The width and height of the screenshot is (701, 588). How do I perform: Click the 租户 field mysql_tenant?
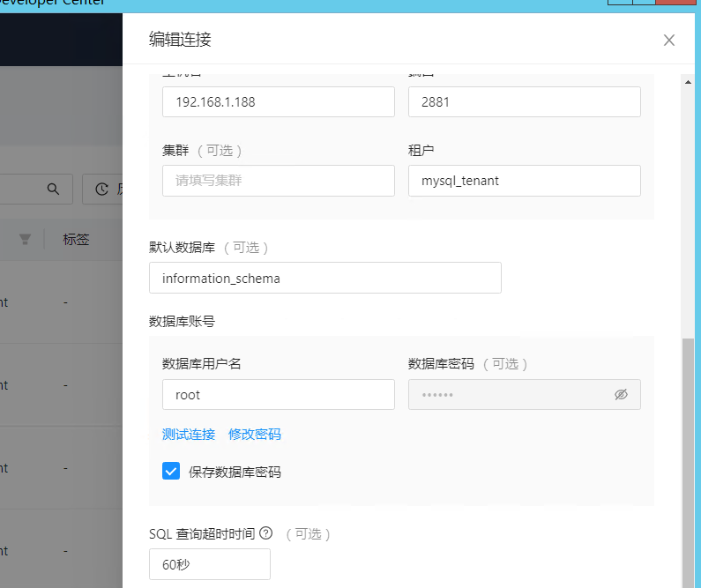click(x=524, y=181)
